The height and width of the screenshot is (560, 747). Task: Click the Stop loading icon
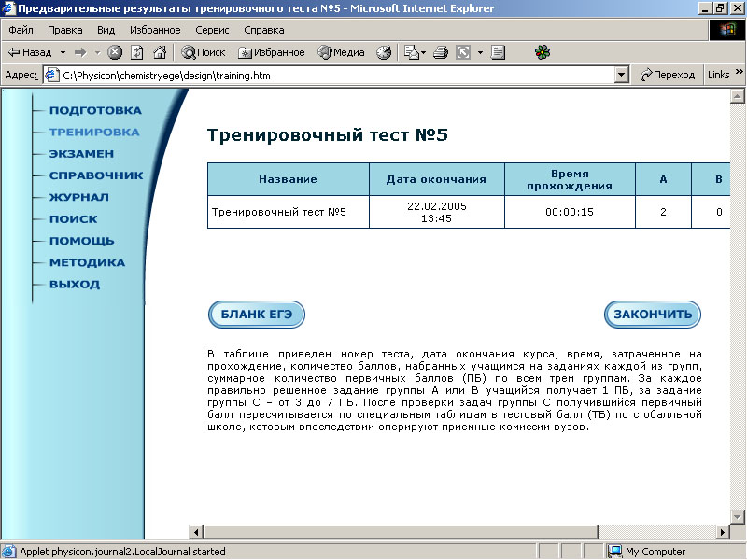click(115, 52)
